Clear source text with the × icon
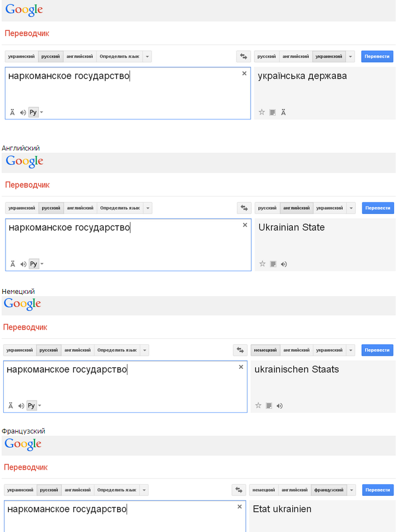This screenshot has height=532, width=399. 244,73
